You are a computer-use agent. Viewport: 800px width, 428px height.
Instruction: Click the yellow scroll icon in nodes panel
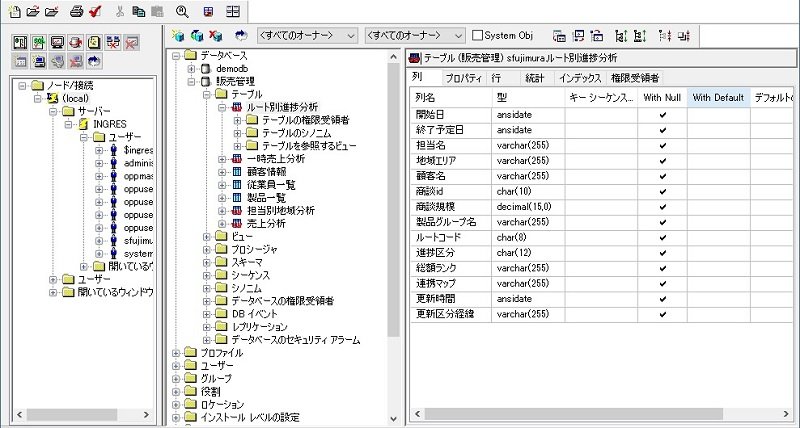94,42
